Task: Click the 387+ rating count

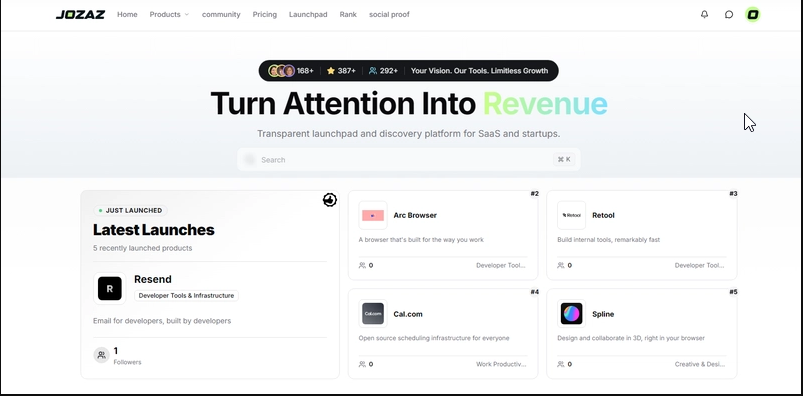Action: [347, 71]
